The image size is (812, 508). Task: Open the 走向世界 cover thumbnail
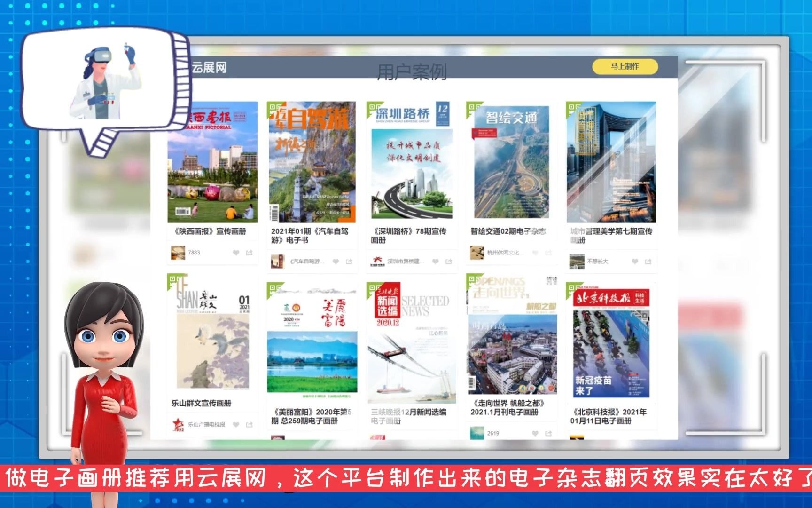click(512, 335)
